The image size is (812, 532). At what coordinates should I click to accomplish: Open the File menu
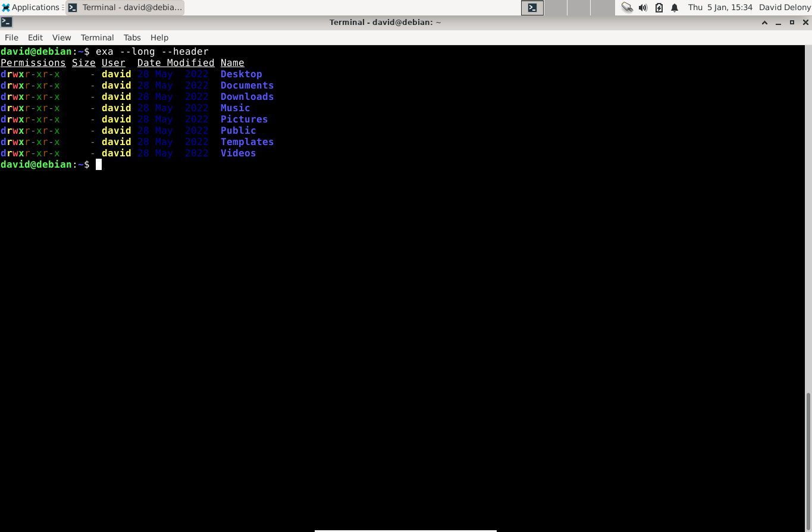tap(11, 37)
